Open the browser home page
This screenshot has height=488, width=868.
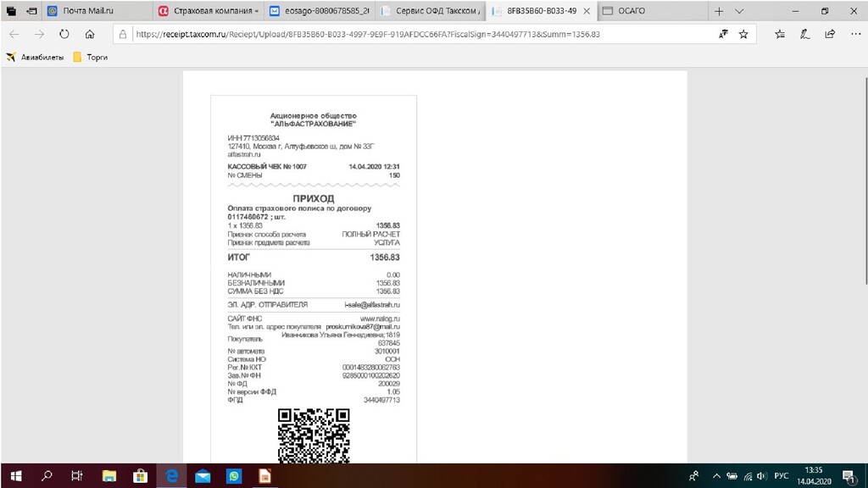[x=90, y=34]
